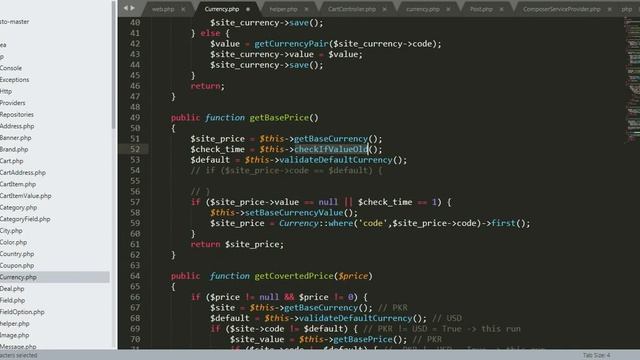Expand the Exceptions folder in sidebar
Viewport: 640px width, 360px height.
(14, 80)
